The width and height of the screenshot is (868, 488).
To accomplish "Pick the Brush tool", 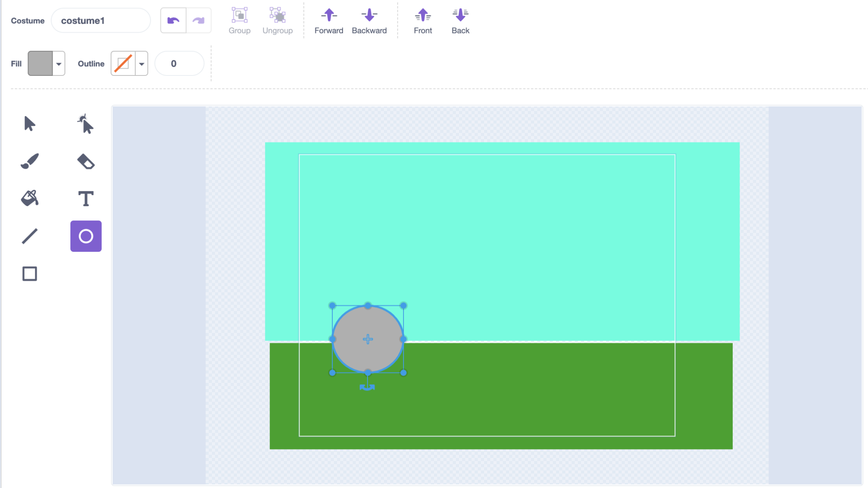I will (x=29, y=161).
